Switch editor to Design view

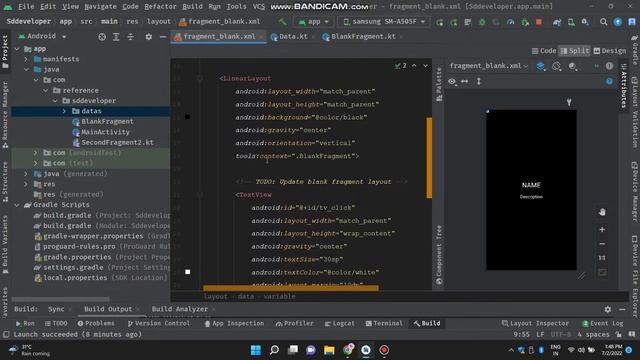609,51
